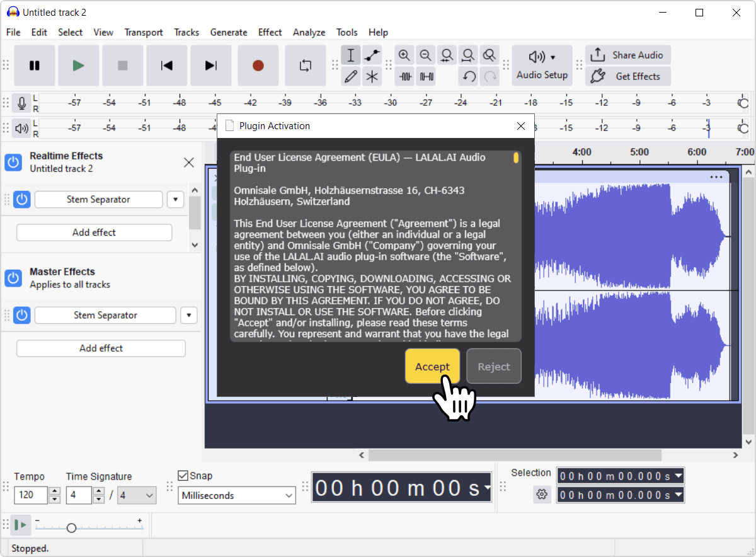Open the track's three-dots menu
The height and width of the screenshot is (557, 756).
coord(716,177)
